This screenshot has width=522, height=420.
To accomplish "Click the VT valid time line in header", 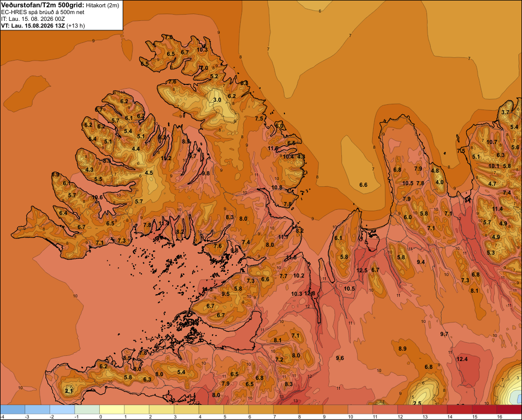I will coord(43,26).
